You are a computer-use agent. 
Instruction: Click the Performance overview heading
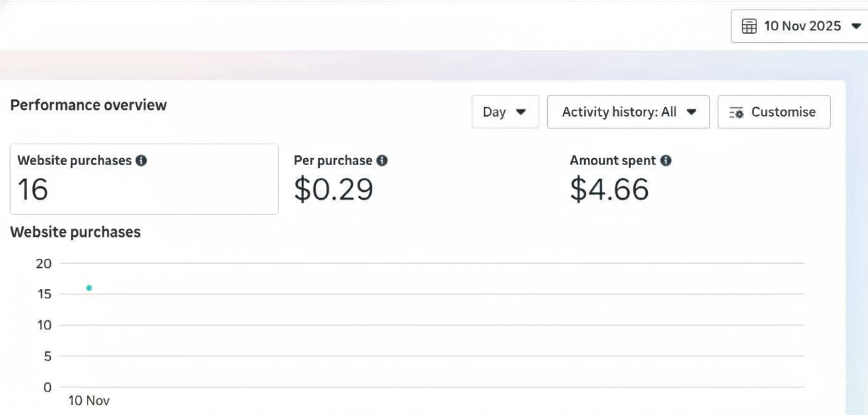[88, 105]
